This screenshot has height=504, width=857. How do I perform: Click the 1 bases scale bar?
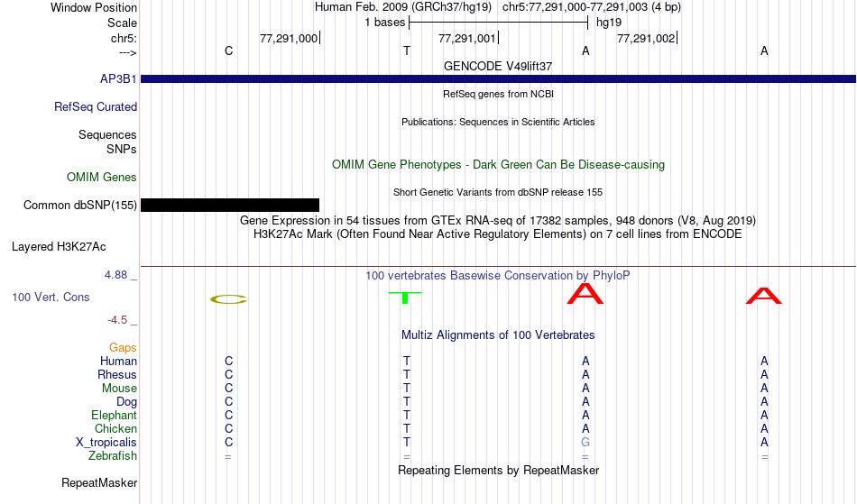(499, 23)
